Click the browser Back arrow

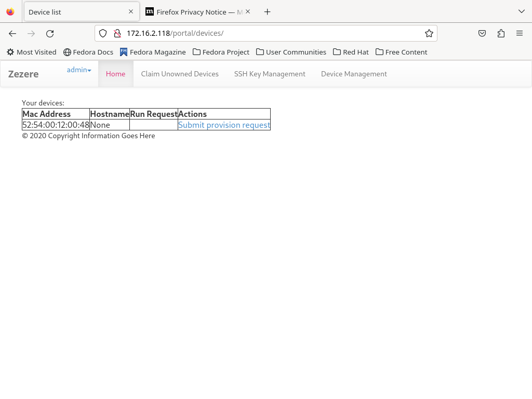pos(12,33)
